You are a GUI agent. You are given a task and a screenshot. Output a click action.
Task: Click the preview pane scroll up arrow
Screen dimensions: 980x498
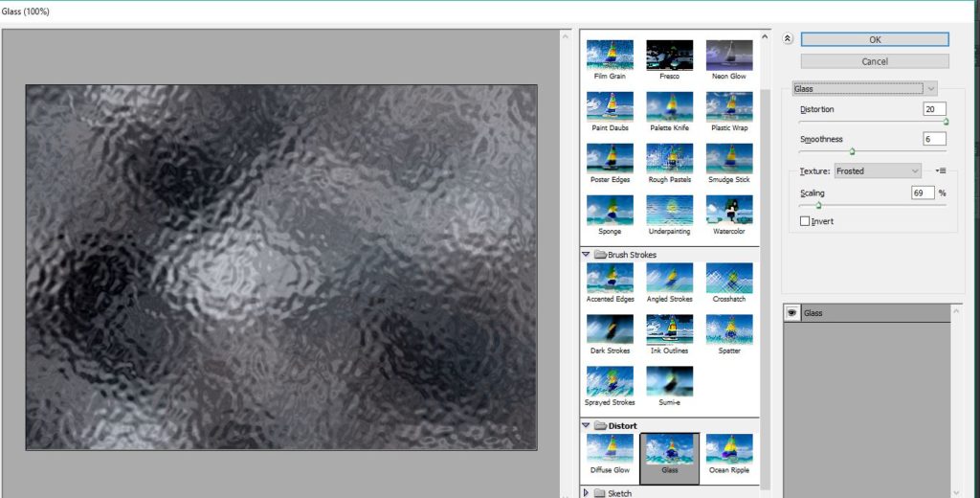coord(566,37)
